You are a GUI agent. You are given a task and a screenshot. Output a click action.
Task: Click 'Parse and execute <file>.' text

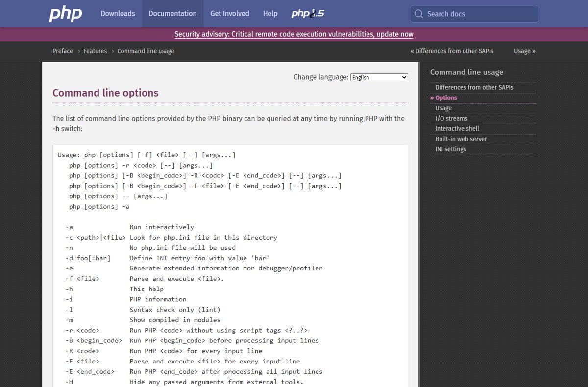(x=176, y=279)
